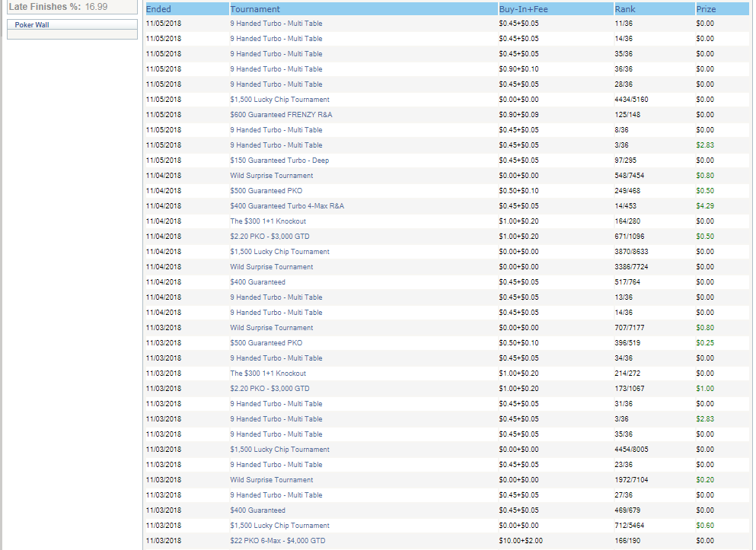756x550 pixels.
Task: Open 9 Handed Turbo tournament ranked 28/36
Action: [276, 84]
